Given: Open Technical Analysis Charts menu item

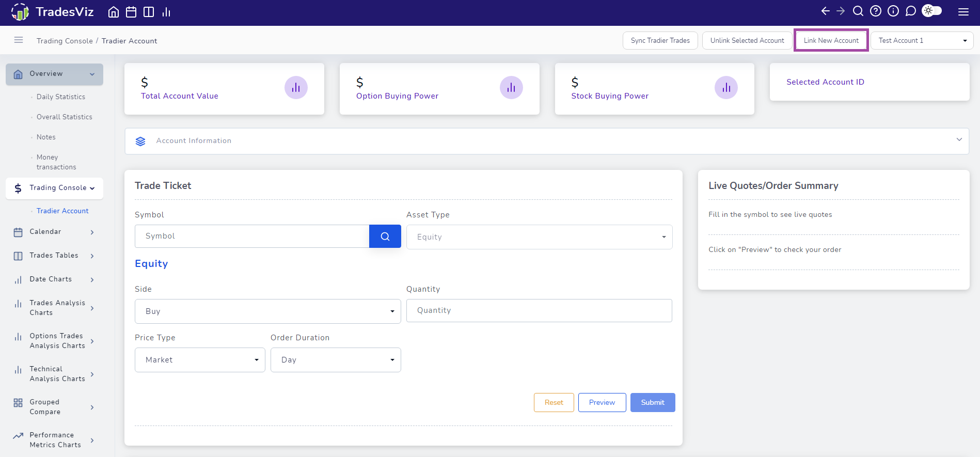Looking at the screenshot, I should 54,374.
